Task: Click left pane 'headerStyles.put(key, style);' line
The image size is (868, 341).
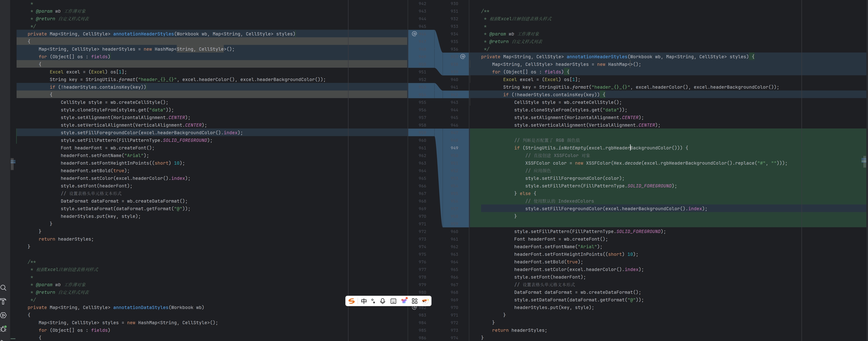Action: [101, 216]
